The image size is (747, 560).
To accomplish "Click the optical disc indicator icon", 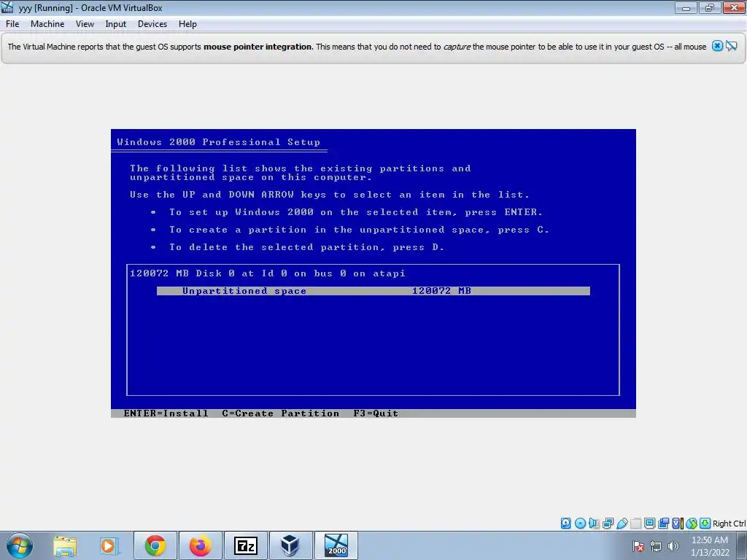I will tap(580, 524).
